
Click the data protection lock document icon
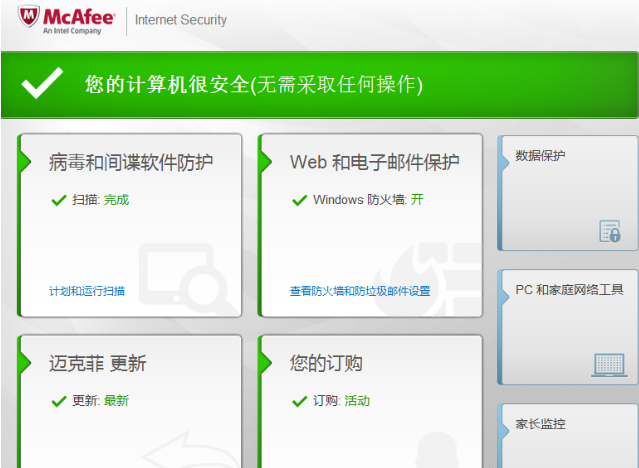tap(609, 231)
